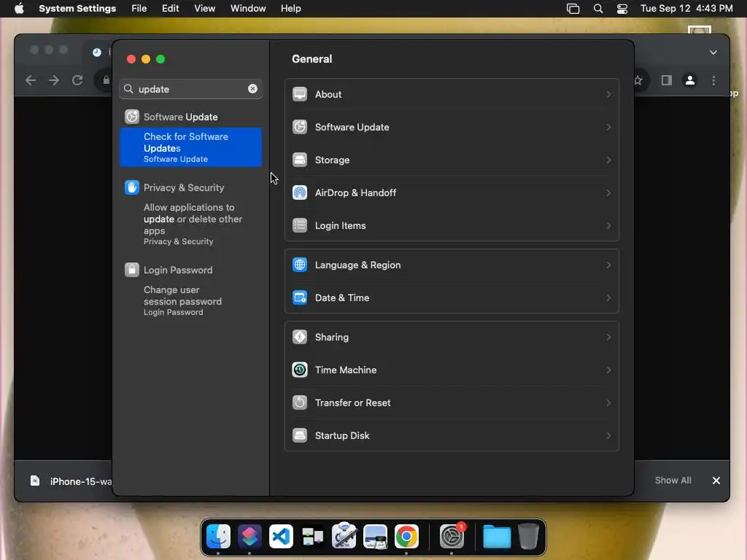747x560 pixels.
Task: Select Check for Software Updates result
Action: 190,147
